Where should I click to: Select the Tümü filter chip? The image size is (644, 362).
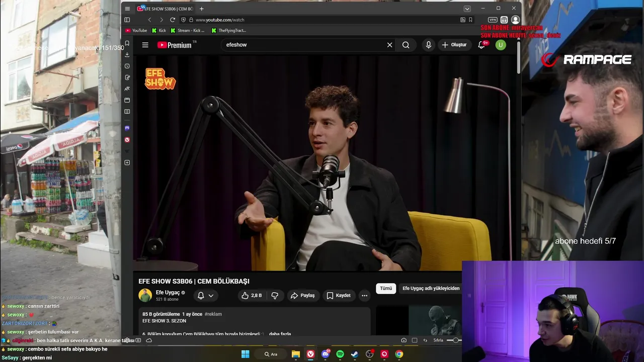point(386,289)
